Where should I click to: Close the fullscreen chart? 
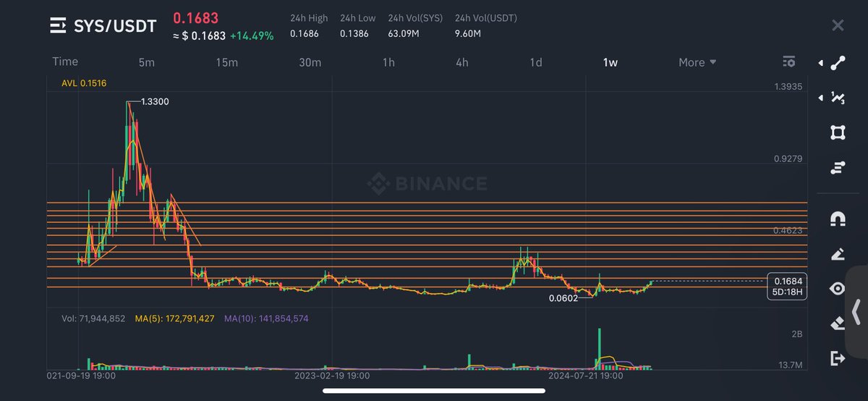point(838,26)
